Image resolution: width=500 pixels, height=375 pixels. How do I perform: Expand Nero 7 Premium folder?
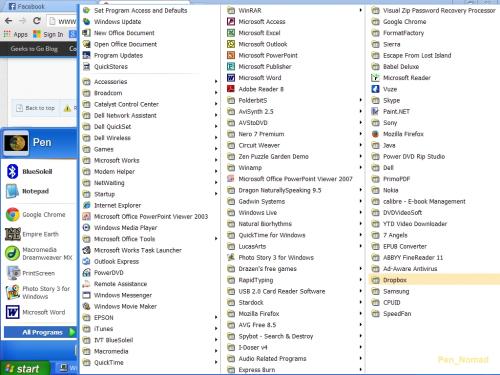tap(294, 134)
